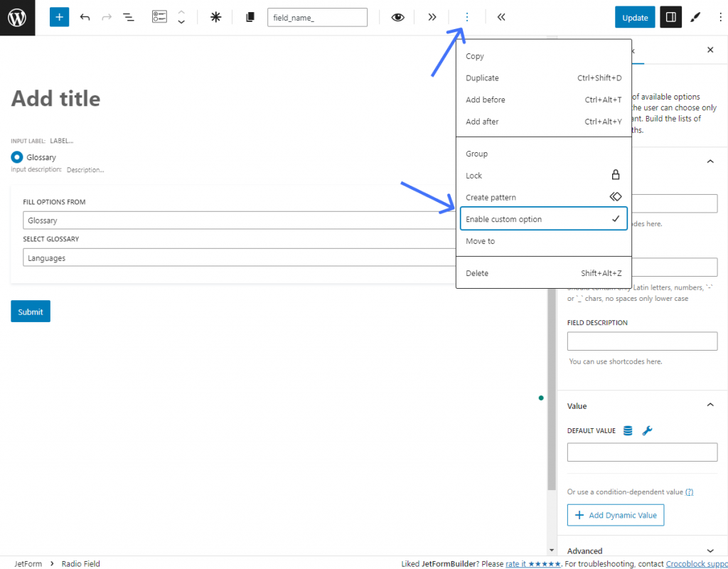This screenshot has height=569, width=728.
Task: Collapse the Value section
Action: (x=710, y=405)
